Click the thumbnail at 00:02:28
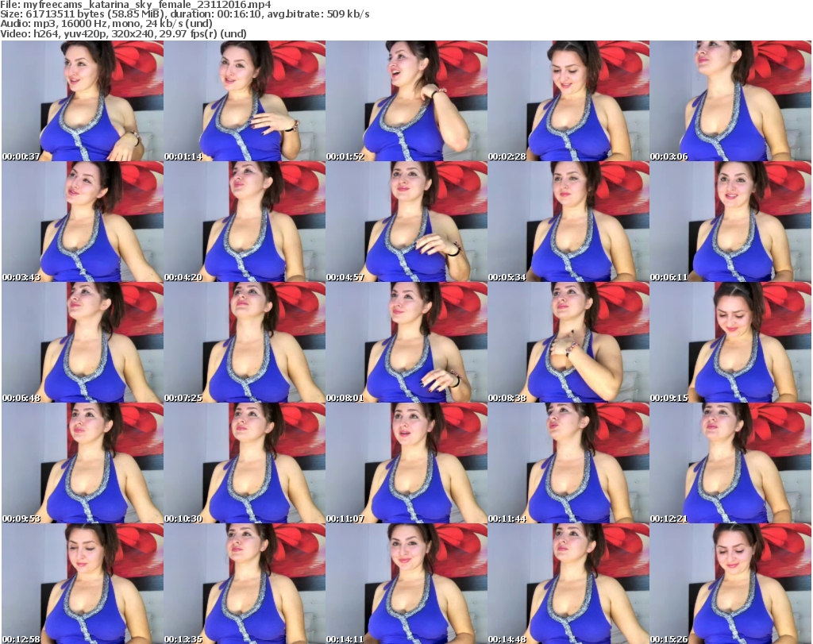Screen dimensions: 813x644 (568, 101)
